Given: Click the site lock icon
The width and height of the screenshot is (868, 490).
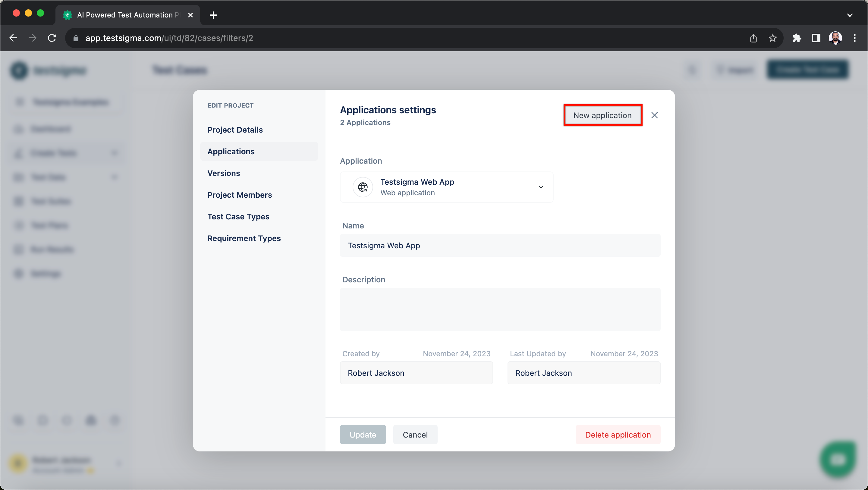Looking at the screenshot, I should click(76, 38).
